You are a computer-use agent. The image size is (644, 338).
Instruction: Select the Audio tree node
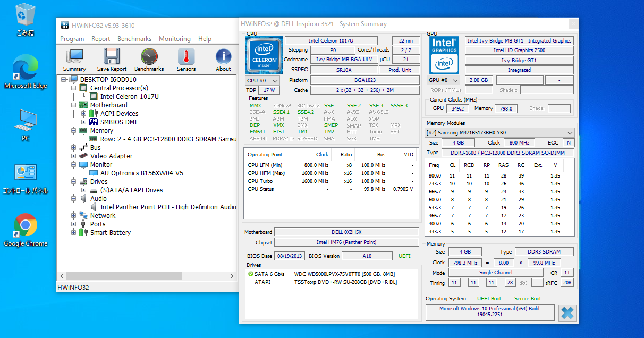pos(98,199)
